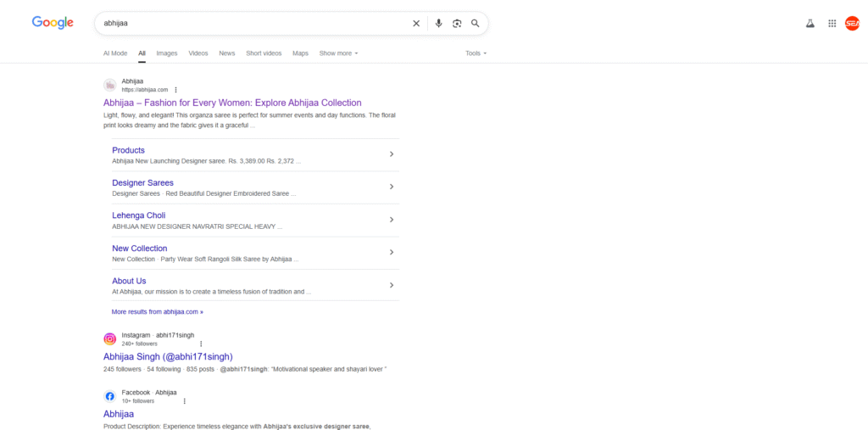This screenshot has height=430, width=868.
Task: Switch to the Maps tab
Action: [300, 53]
